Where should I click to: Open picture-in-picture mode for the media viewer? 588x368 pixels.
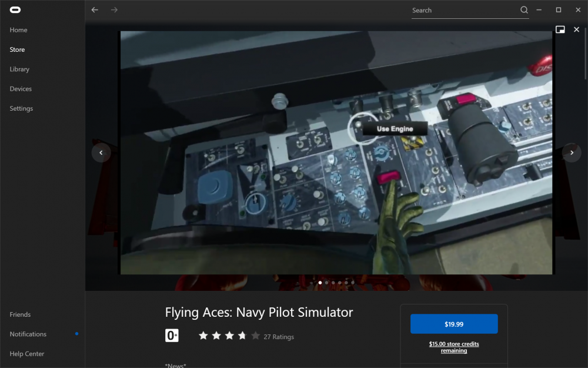(x=560, y=29)
